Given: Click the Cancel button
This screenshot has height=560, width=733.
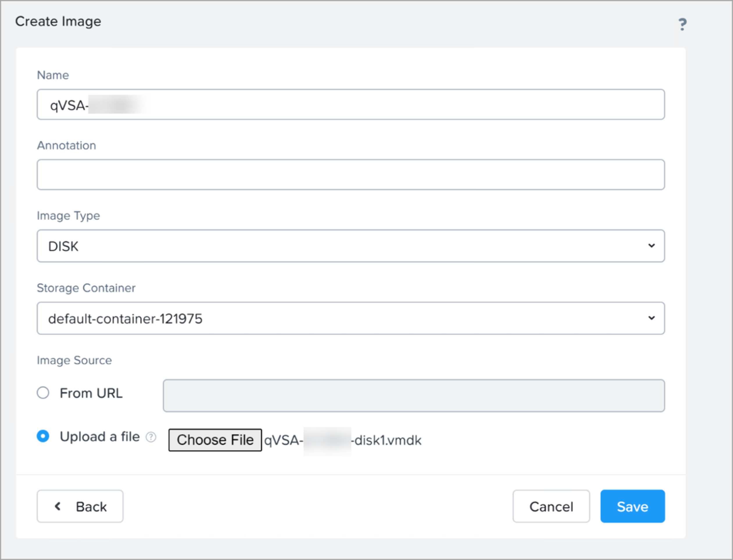Looking at the screenshot, I should coord(551,506).
